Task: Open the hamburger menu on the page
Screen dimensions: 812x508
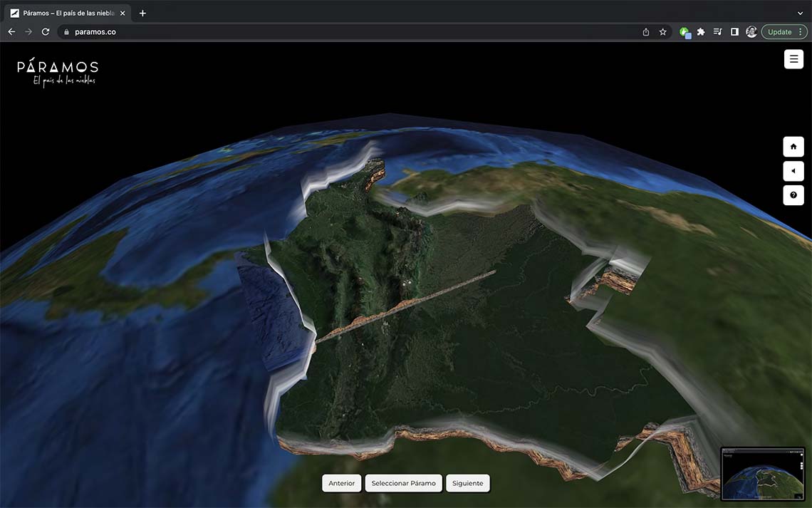Action: click(793, 59)
